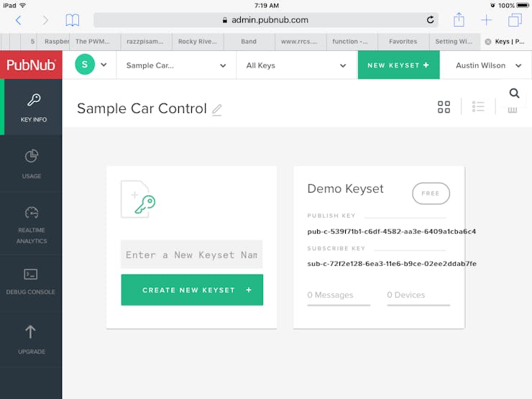Switch to the www.rrcs... browser tab
Screen dimensions: 532x399
(301, 42)
